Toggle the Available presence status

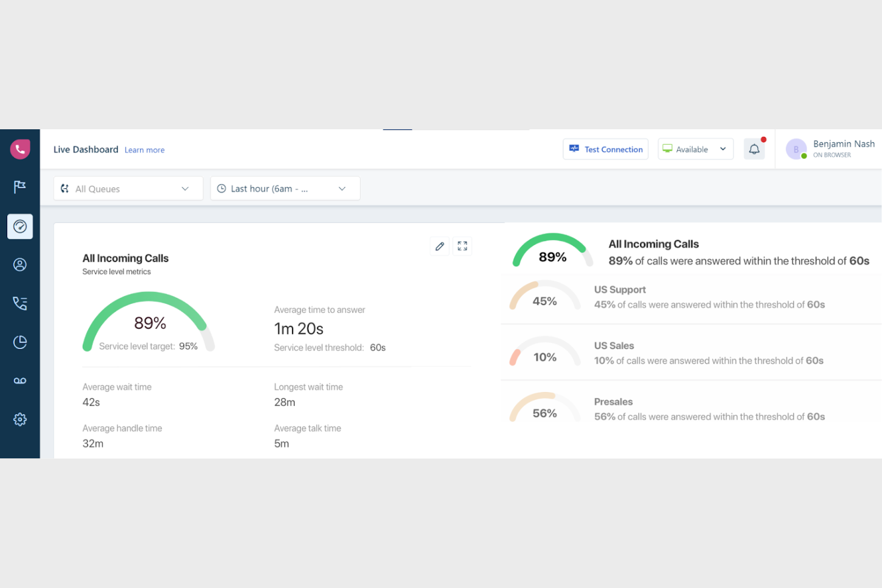point(691,149)
